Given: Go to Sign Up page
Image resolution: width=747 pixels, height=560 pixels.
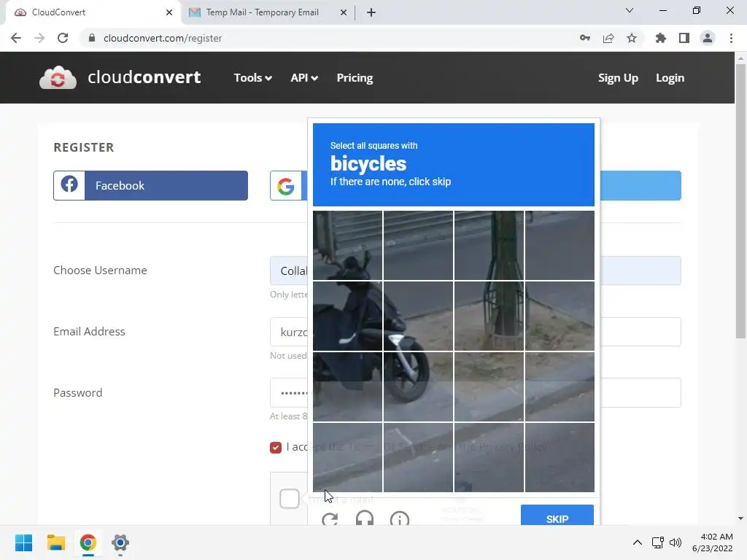Looking at the screenshot, I should coord(618,77).
